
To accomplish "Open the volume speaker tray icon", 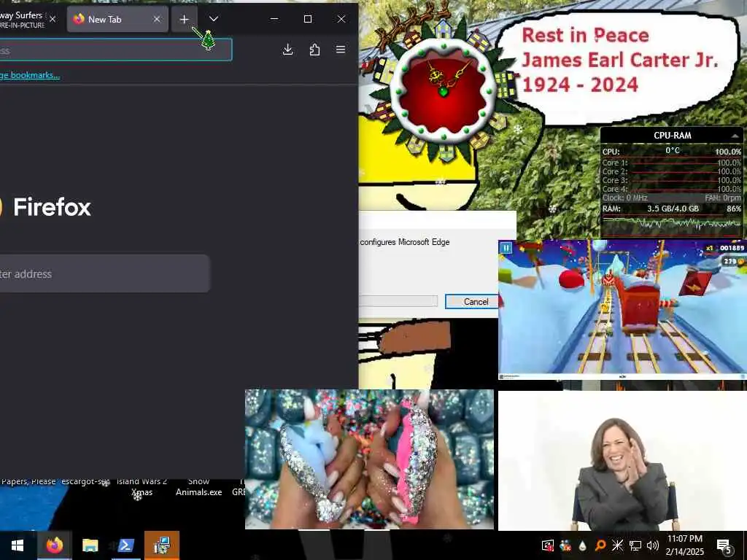I will click(653, 545).
